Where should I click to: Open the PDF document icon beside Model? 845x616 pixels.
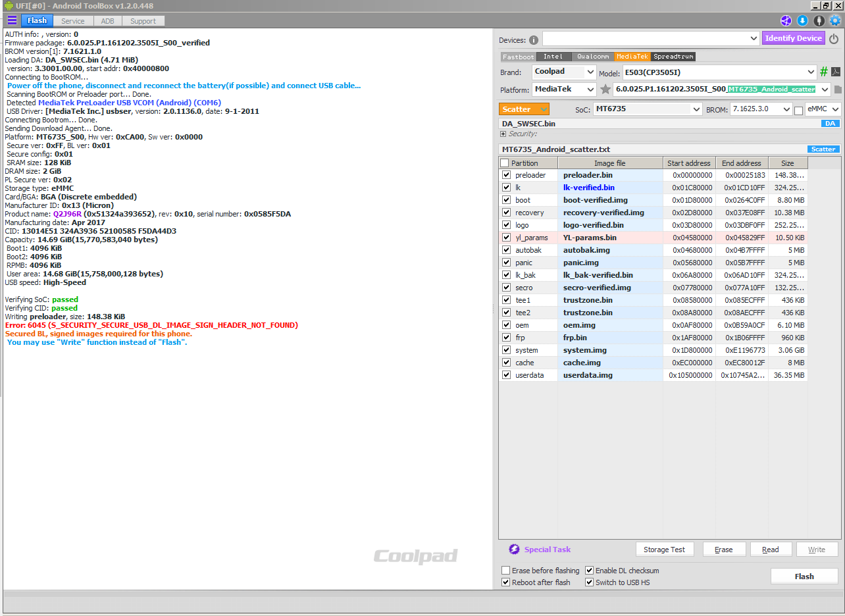pos(835,72)
